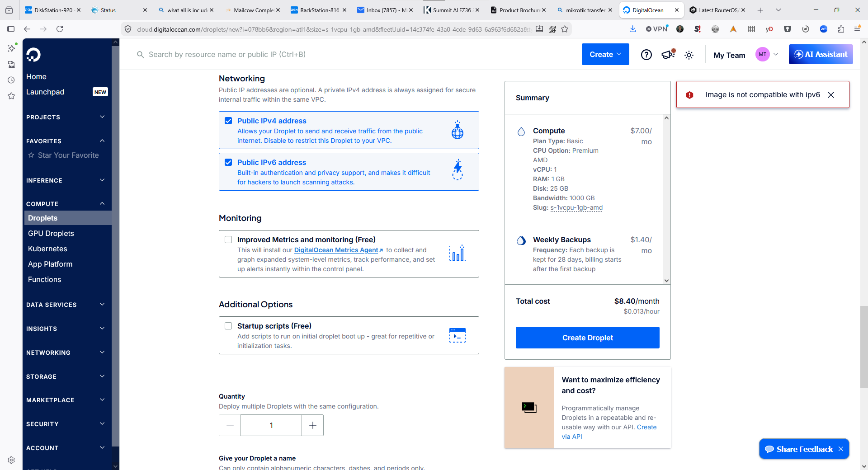
Task: Go back with browser back arrow
Action: tap(27, 29)
